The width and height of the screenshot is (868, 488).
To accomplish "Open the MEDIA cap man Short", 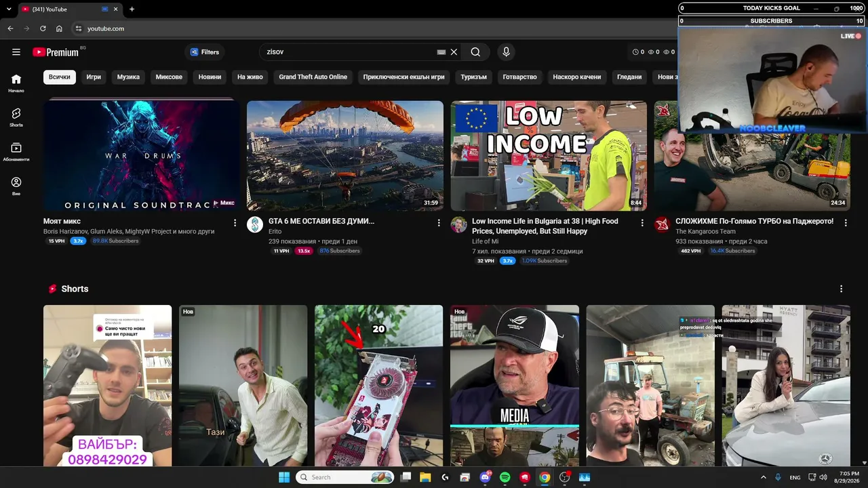I will pyautogui.click(x=515, y=386).
